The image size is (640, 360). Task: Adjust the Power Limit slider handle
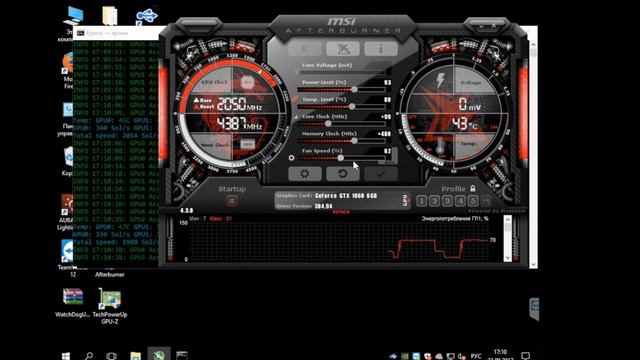pos(354,89)
